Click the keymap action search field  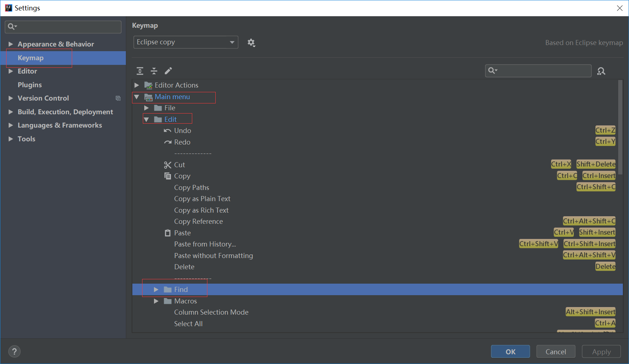pos(538,71)
